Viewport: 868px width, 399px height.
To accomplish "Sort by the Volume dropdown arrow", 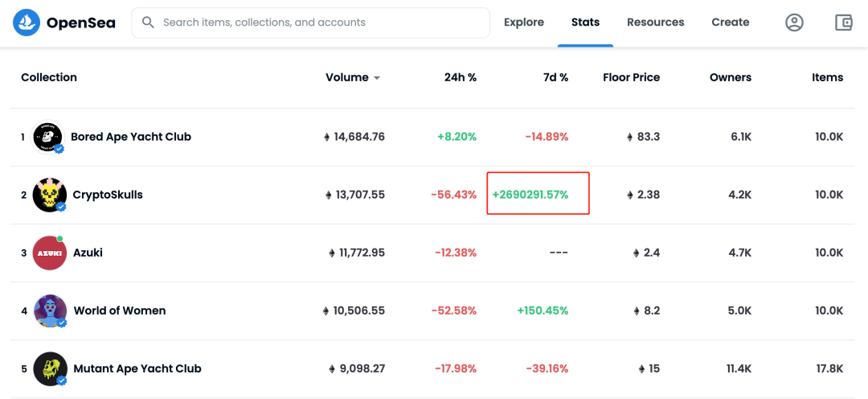I will [x=376, y=78].
